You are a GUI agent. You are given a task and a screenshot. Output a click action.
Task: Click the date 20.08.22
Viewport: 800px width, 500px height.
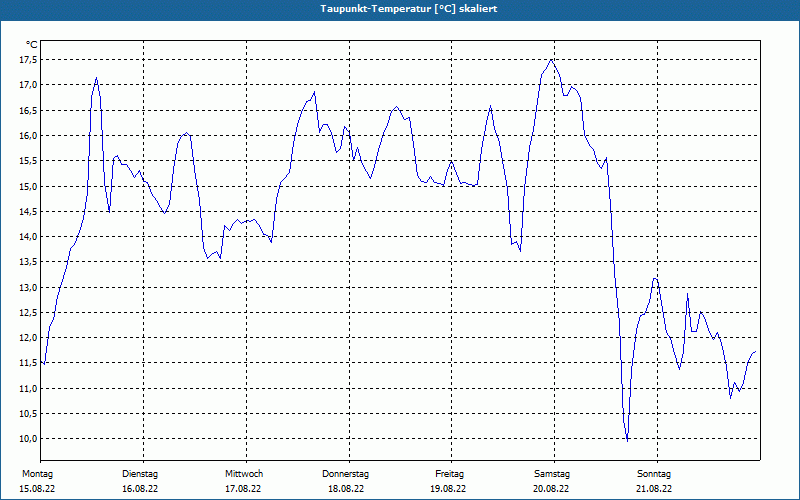[551, 489]
